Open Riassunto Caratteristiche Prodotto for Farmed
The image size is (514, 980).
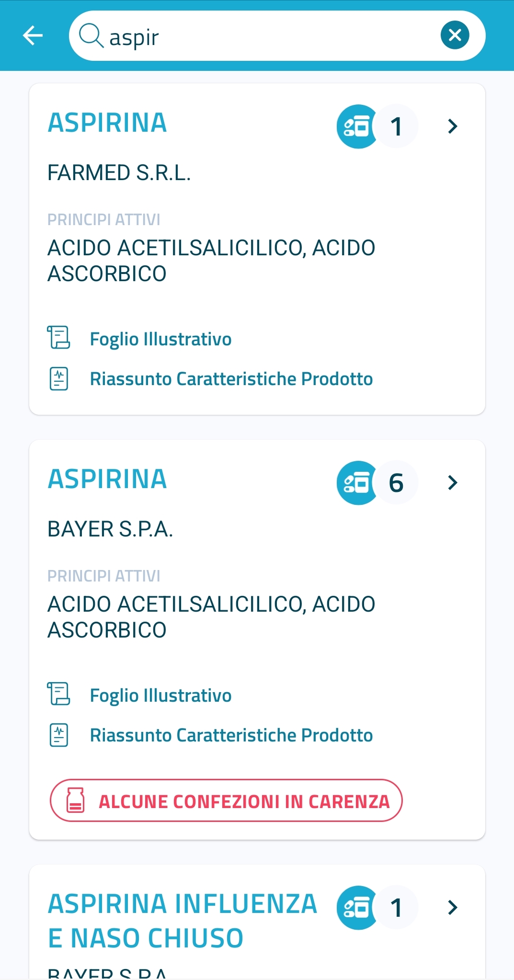(x=231, y=379)
